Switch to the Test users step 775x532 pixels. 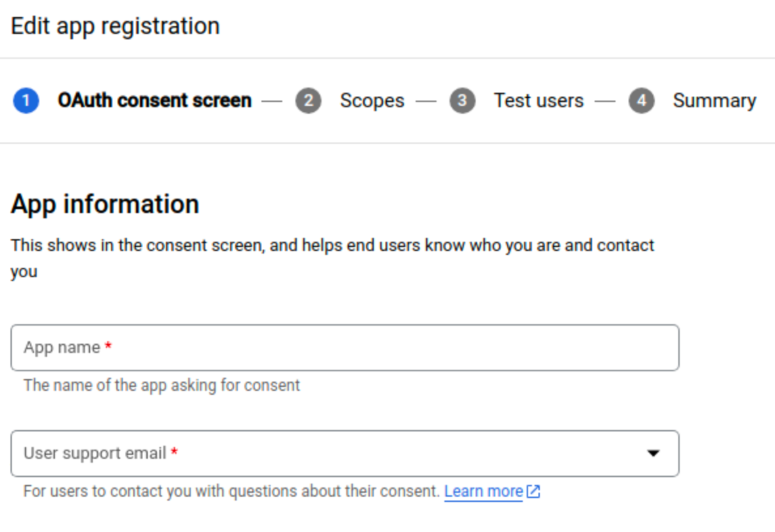click(x=539, y=100)
